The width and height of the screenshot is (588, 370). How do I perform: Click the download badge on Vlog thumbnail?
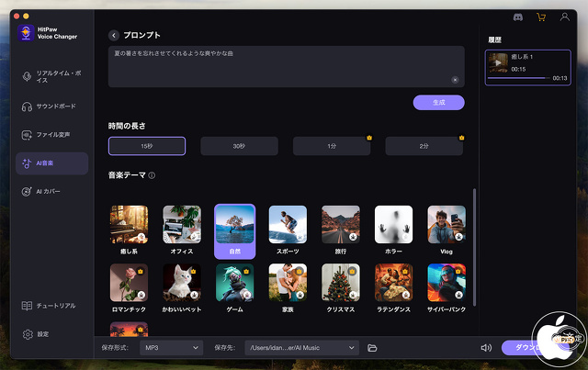tap(458, 237)
